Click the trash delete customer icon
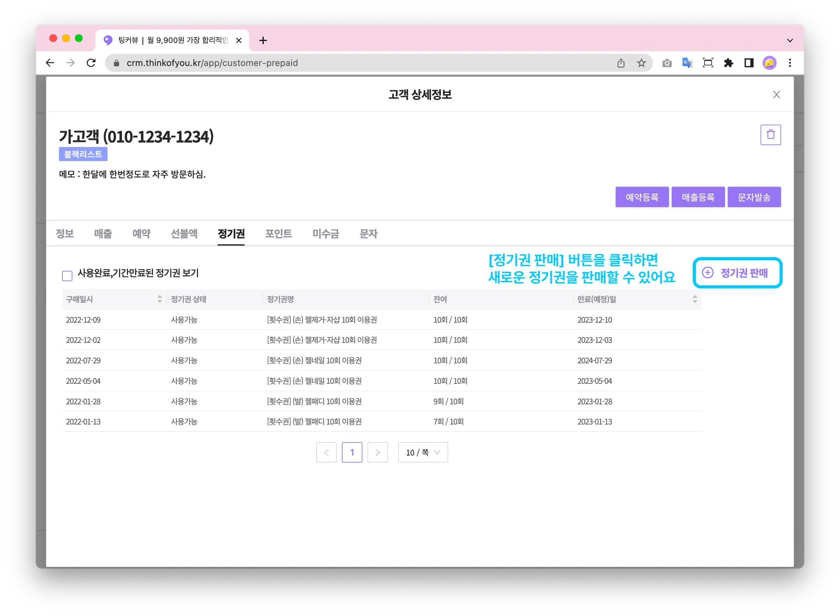The width and height of the screenshot is (840, 616). coord(770,135)
